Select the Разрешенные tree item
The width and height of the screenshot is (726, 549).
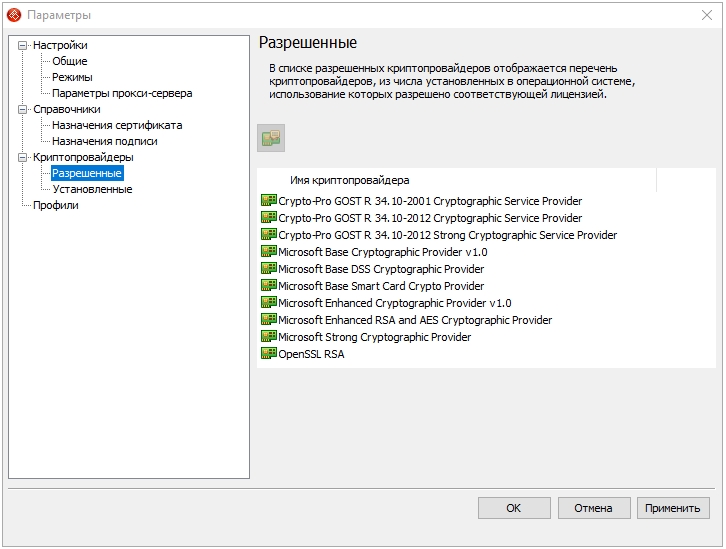(87, 173)
